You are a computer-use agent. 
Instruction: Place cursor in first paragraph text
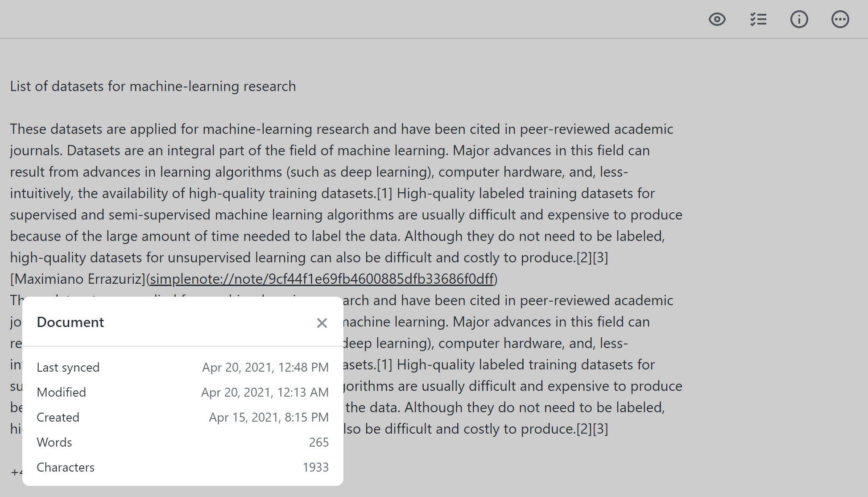(x=346, y=193)
